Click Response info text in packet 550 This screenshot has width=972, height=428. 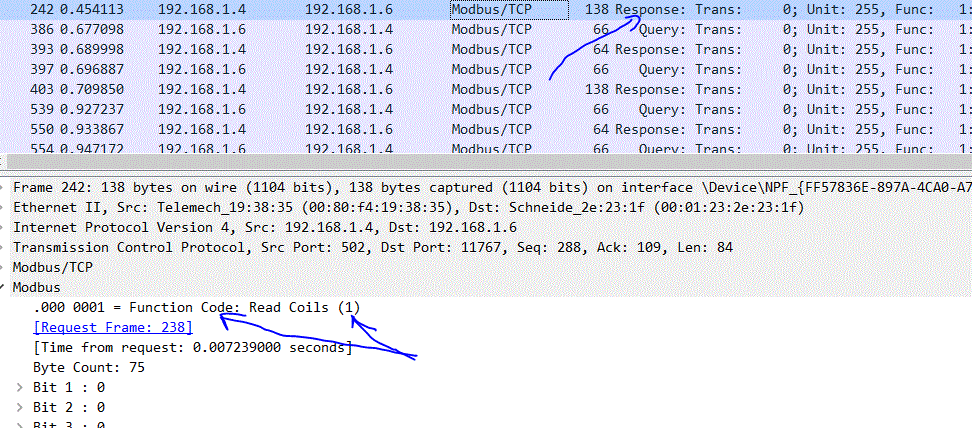[x=650, y=128]
